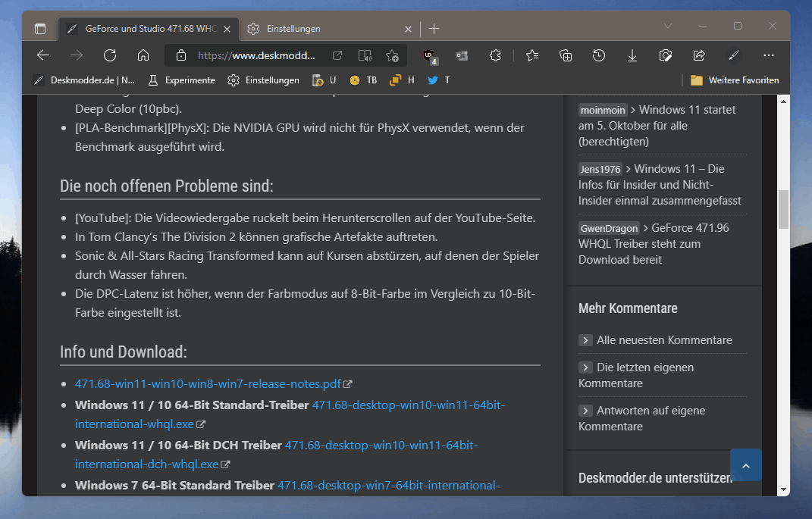The width and height of the screenshot is (812, 519).
Task: Click the chevron beside Antworten auf eigene
Action: [x=585, y=411]
